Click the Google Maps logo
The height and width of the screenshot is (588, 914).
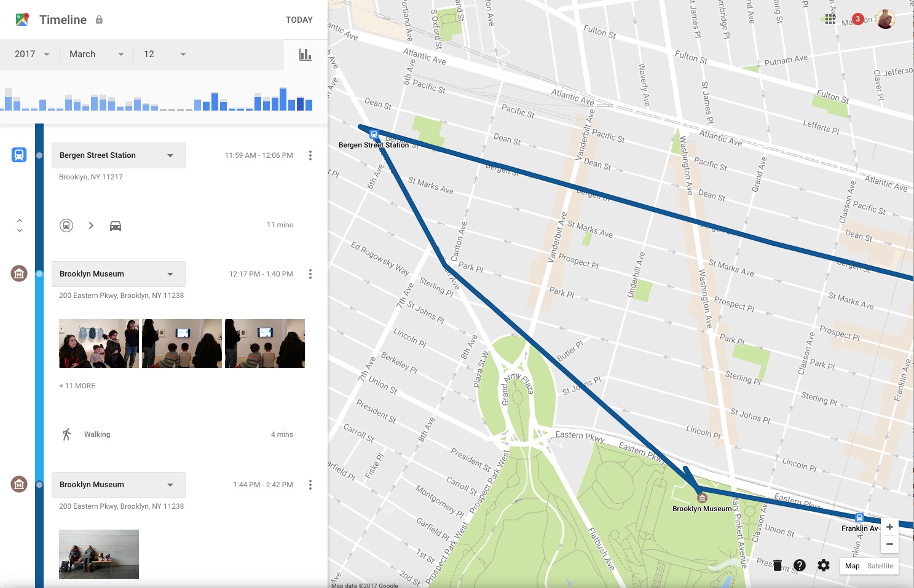[22, 20]
